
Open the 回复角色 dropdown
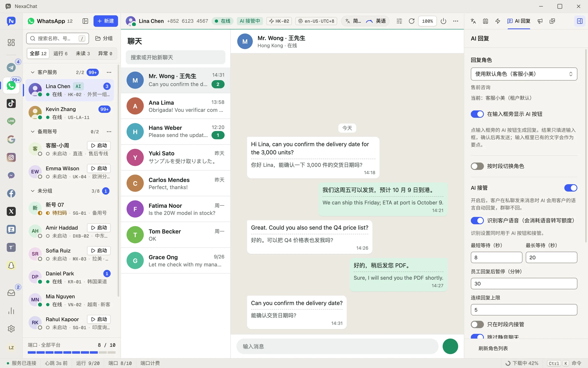coord(524,74)
